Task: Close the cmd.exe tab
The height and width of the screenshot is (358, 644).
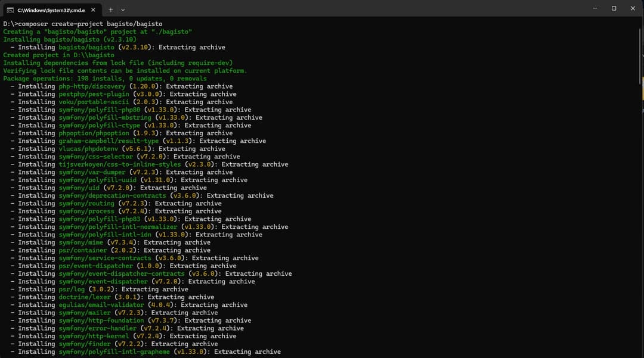Action: coord(93,10)
